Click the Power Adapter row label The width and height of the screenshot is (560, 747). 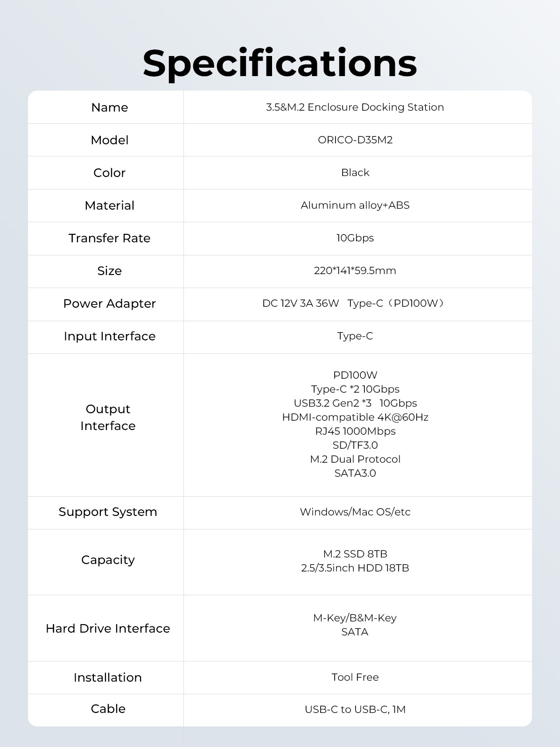click(x=110, y=303)
